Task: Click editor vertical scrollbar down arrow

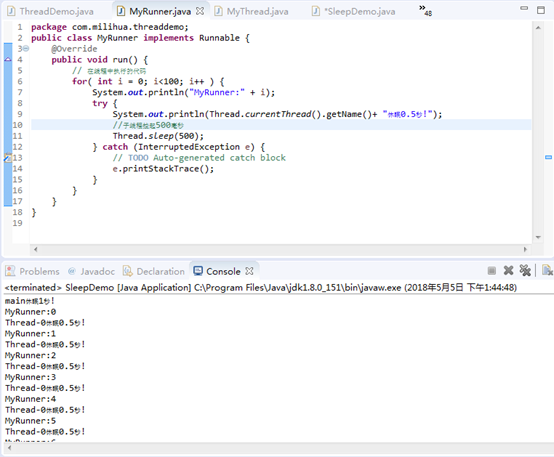Action: (x=538, y=237)
